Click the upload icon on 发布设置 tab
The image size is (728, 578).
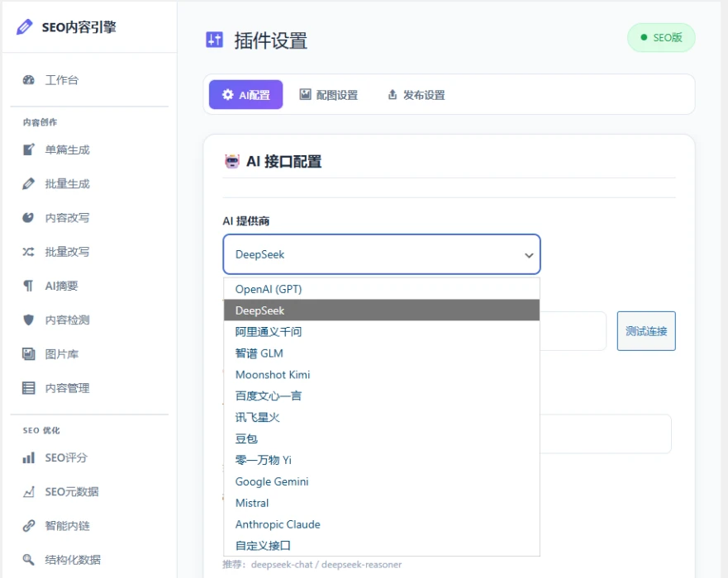393,95
